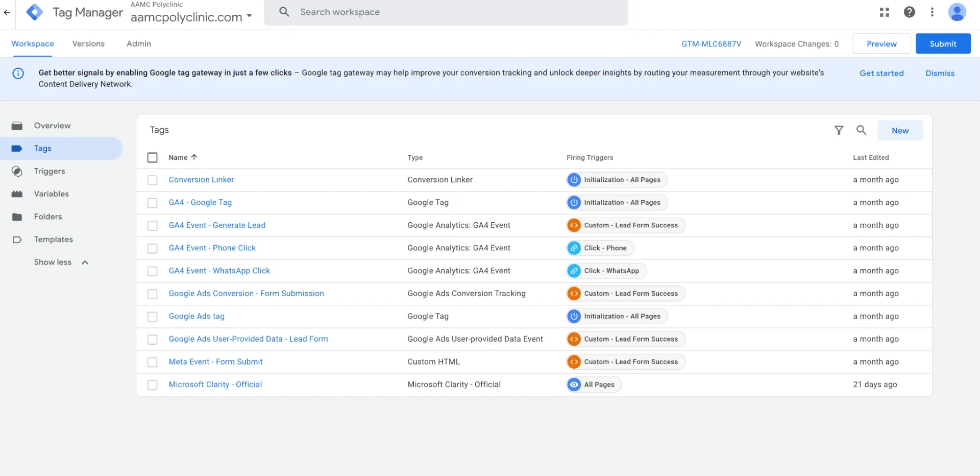Open the Google apps grid icon

tap(885, 12)
